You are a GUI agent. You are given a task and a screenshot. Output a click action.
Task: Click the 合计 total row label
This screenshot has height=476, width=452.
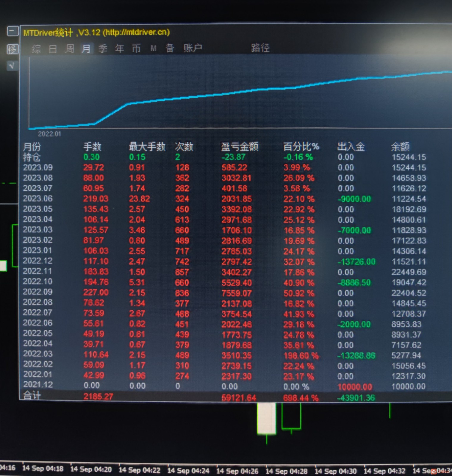[x=32, y=396]
